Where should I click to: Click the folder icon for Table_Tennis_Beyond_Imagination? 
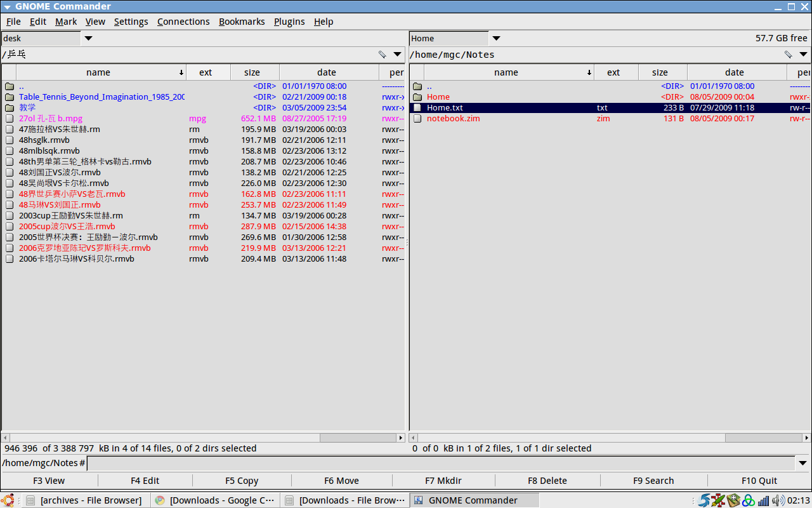(x=10, y=97)
